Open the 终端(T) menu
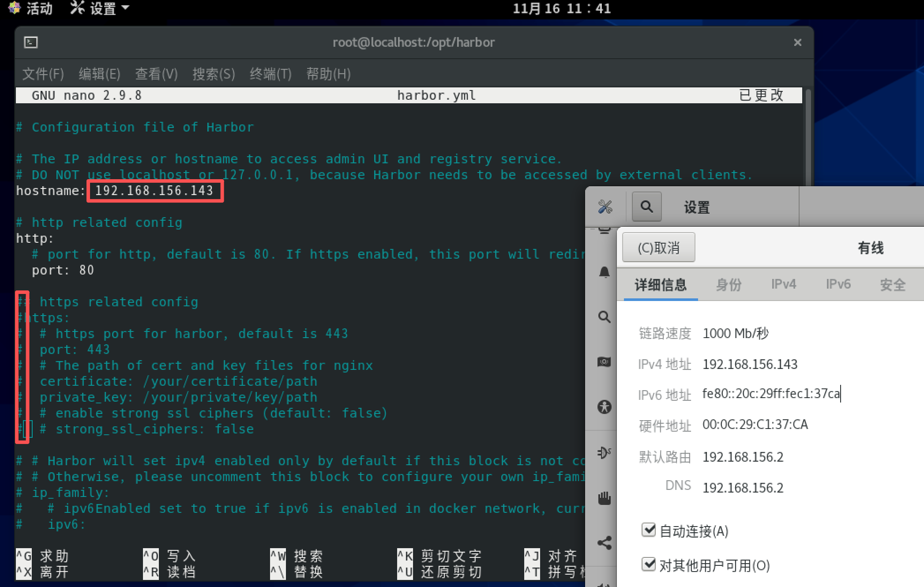Screen dimensions: 924x587 (270, 74)
